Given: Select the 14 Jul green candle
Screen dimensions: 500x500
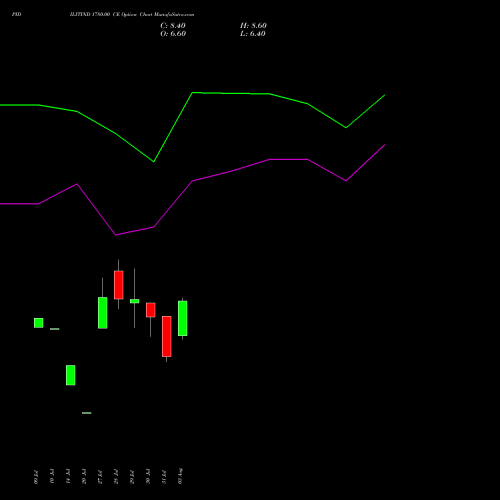Looking at the screenshot, I should [x=71, y=375].
